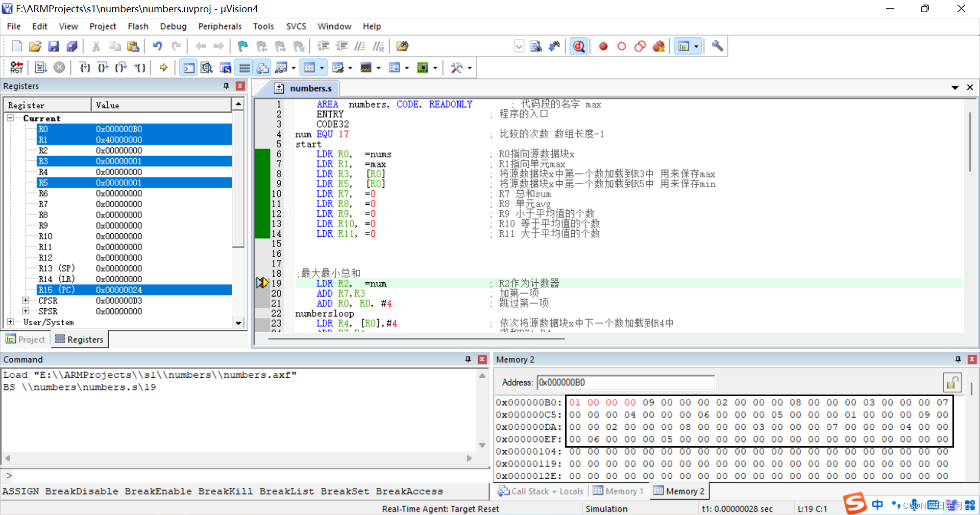Click the Registers panel vertical scrollbar
This screenshot has width=980, height=515.
238,213
